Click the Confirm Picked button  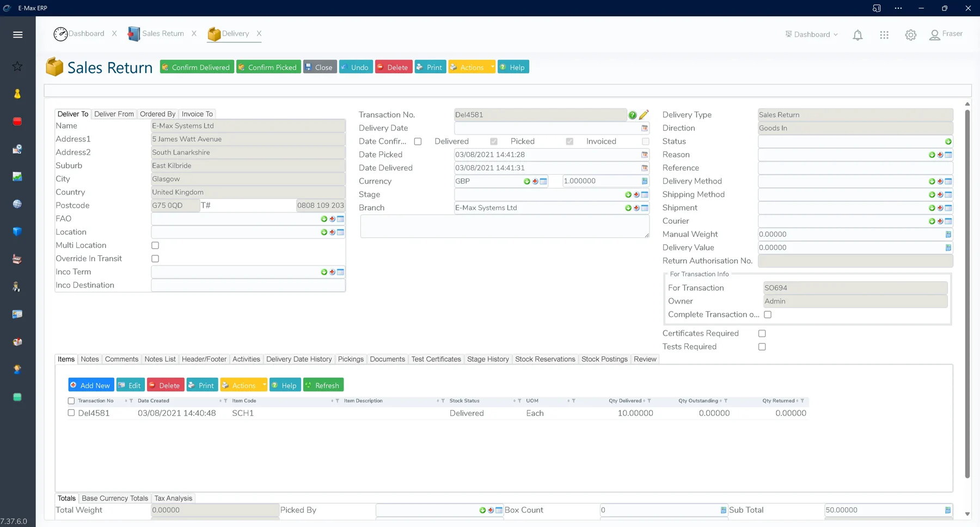click(268, 67)
